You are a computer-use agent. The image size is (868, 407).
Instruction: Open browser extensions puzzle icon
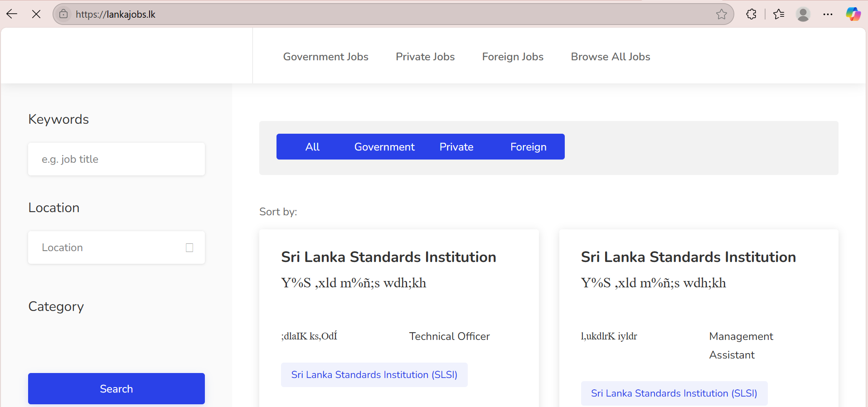[x=751, y=14]
